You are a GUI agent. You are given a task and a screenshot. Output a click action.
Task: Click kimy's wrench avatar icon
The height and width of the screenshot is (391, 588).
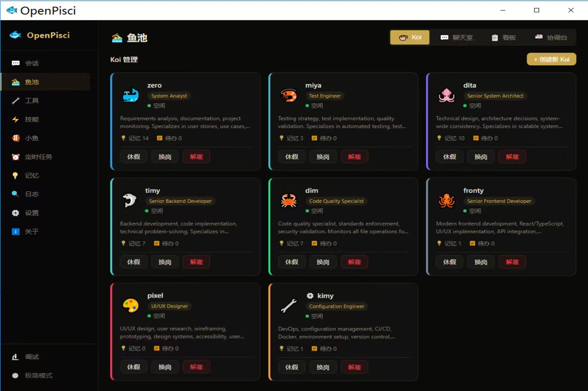tap(288, 306)
